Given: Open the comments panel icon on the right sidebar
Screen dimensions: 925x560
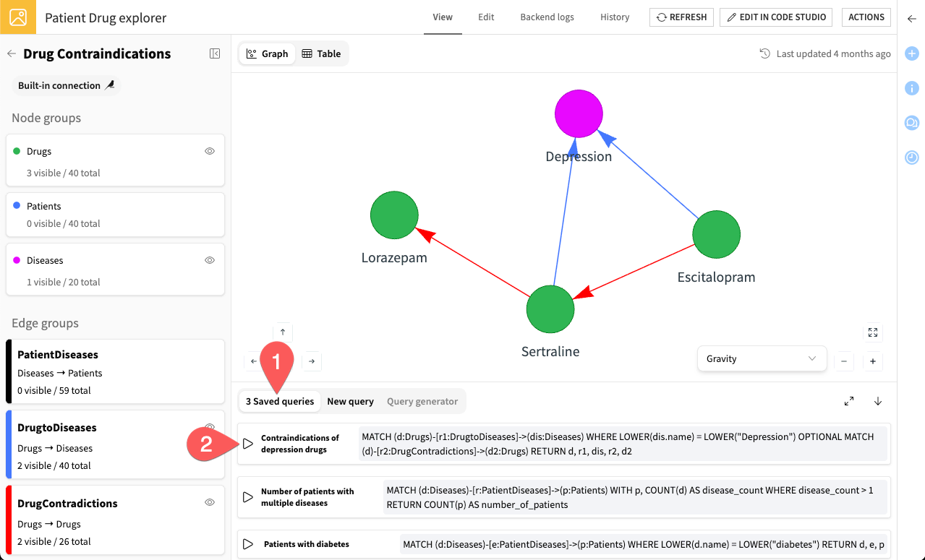Looking at the screenshot, I should (911, 123).
